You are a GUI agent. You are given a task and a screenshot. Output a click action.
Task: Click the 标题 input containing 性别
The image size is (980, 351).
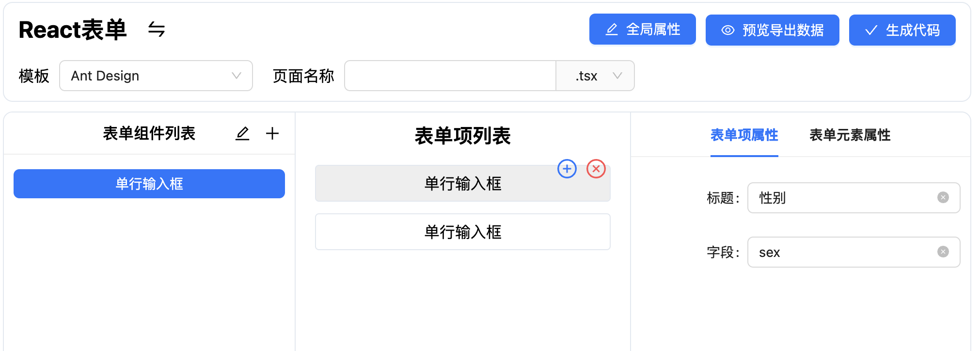click(x=853, y=198)
